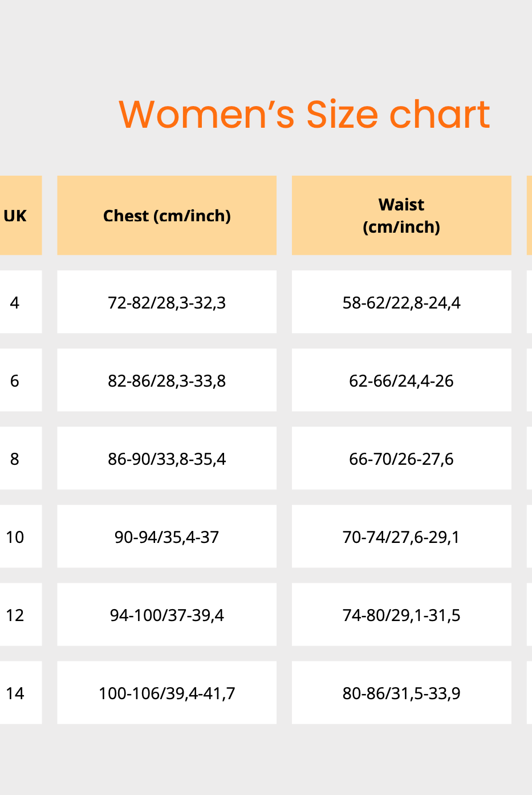Select chest value 90-94/35,4-37
The height and width of the screenshot is (795, 532).
point(166,537)
